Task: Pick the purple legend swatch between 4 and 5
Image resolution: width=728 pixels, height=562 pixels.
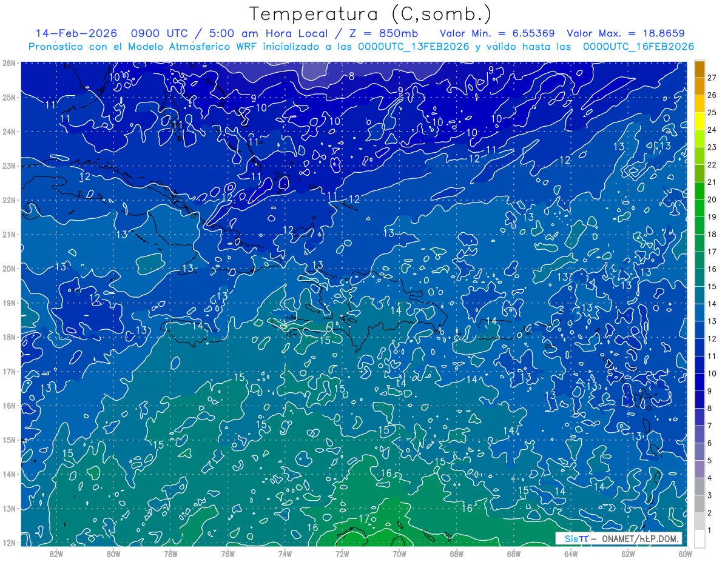Action: point(700,469)
